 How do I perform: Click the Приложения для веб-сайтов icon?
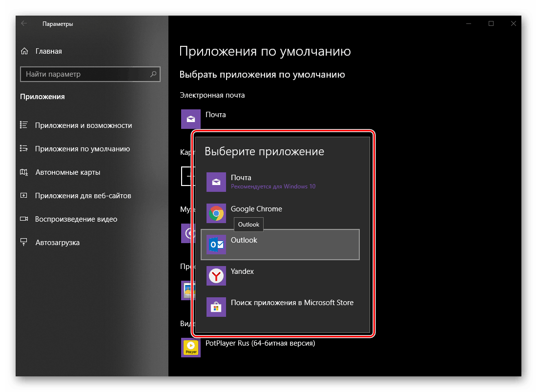(x=23, y=195)
